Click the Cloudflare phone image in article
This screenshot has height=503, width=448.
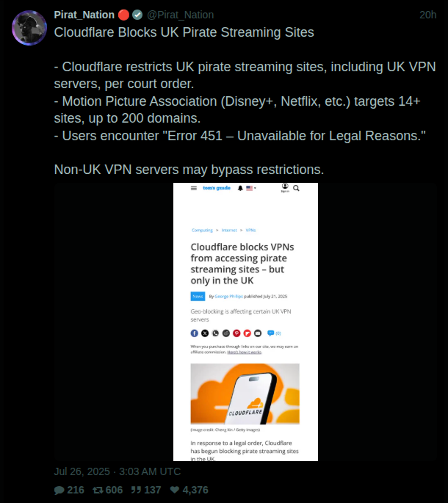[x=245, y=394]
